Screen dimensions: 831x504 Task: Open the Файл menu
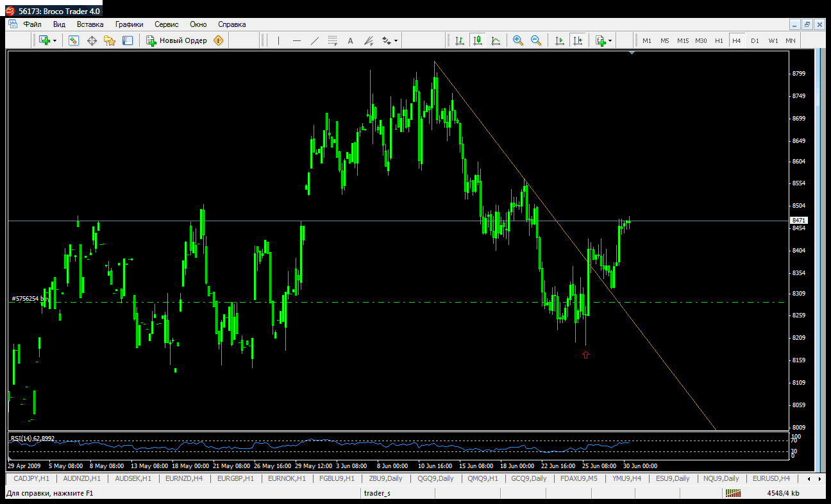[x=32, y=24]
